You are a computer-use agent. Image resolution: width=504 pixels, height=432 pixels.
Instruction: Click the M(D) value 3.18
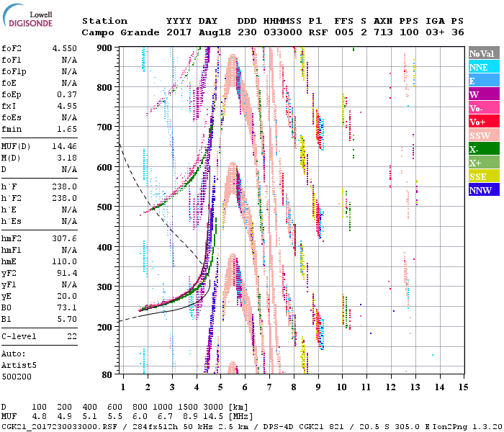(67, 158)
